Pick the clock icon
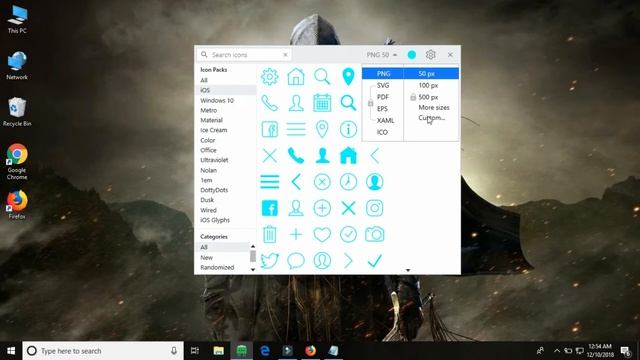 (348, 182)
